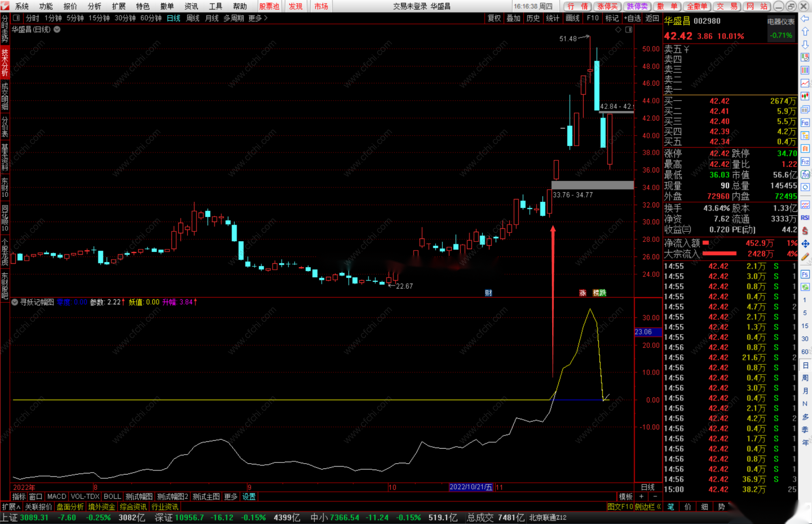
Task: Click the candlestick chart icon in right toolbar
Action: coord(805,96)
